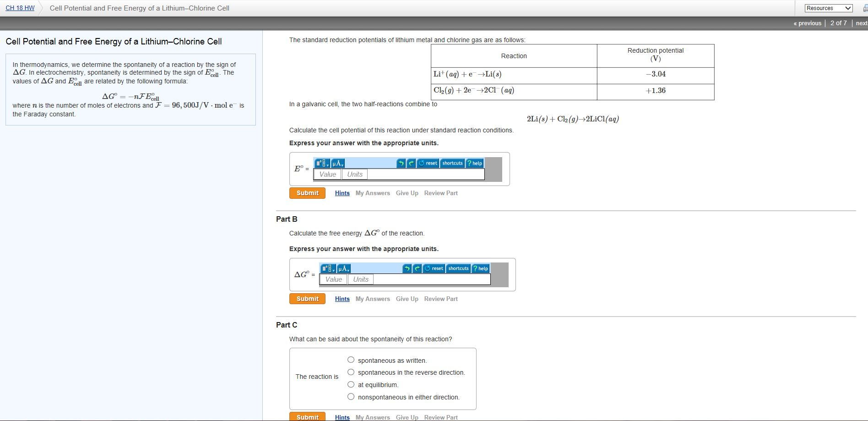Open templates menu in E° answer toolbar
868x421 pixels.
click(322, 163)
